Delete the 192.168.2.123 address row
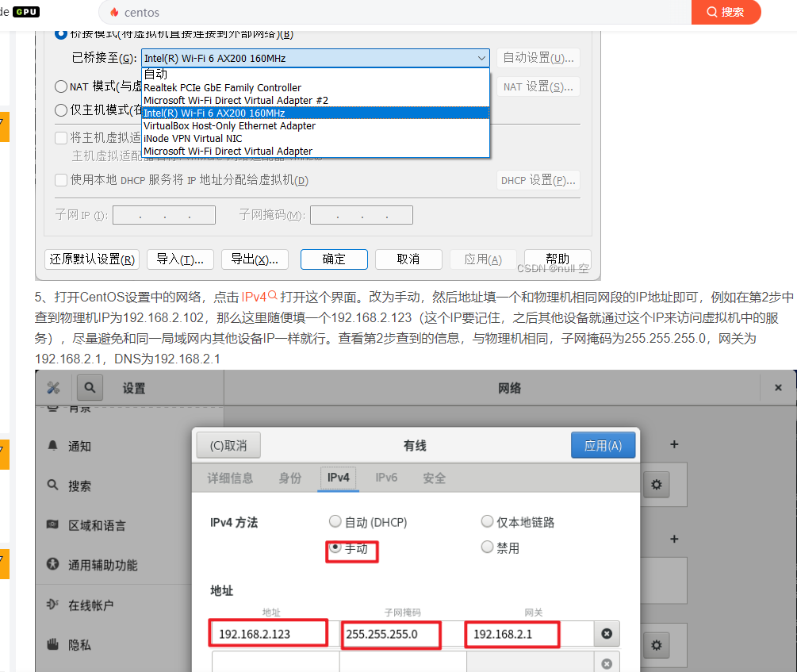Viewport: 797px width, 672px height. click(x=607, y=634)
